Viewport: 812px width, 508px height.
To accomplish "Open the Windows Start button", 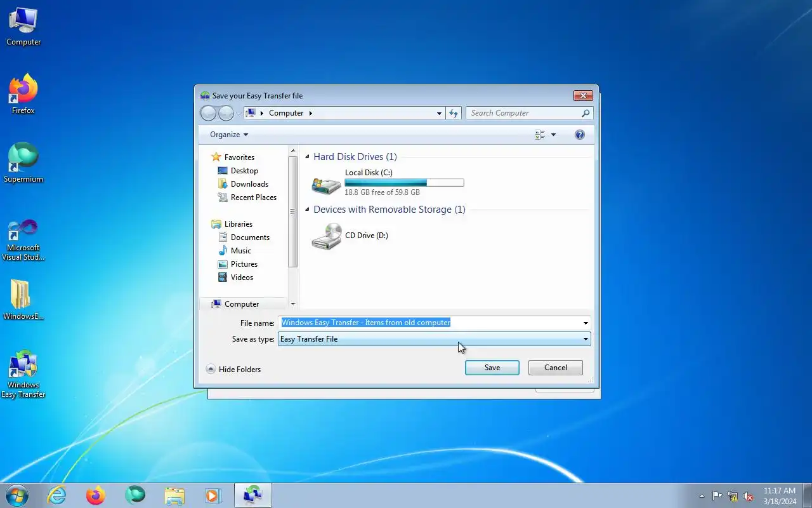I will click(x=16, y=495).
